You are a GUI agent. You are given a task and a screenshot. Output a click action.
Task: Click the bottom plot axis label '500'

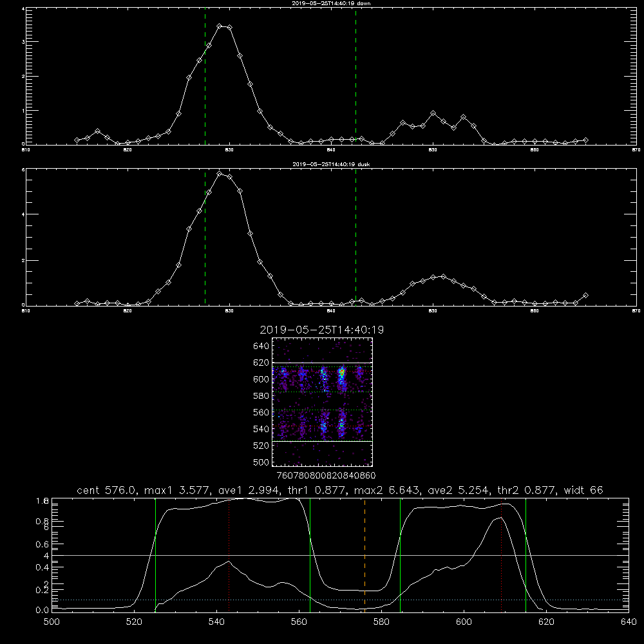52,622
